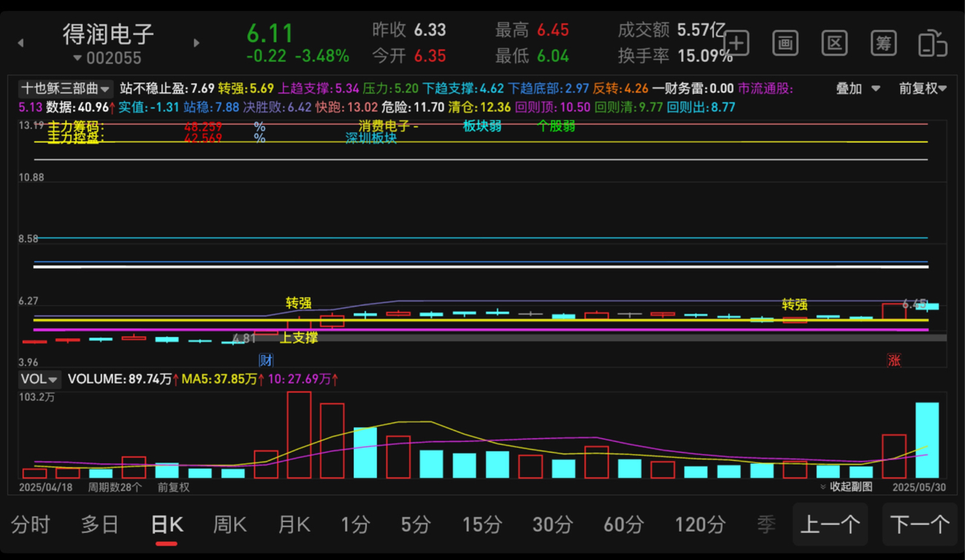Collapse sub-chart via 收起副图
Image resolution: width=965 pixels, height=560 pixels.
coord(846,486)
